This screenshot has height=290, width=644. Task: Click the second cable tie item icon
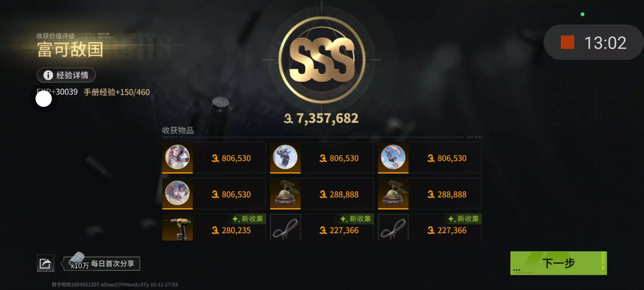(x=393, y=227)
